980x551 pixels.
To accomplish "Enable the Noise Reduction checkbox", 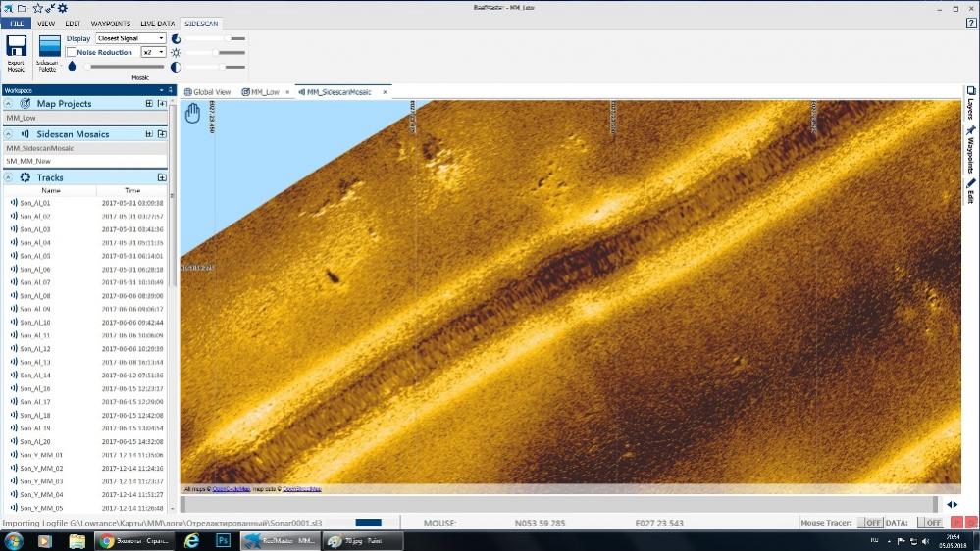I will pos(72,52).
